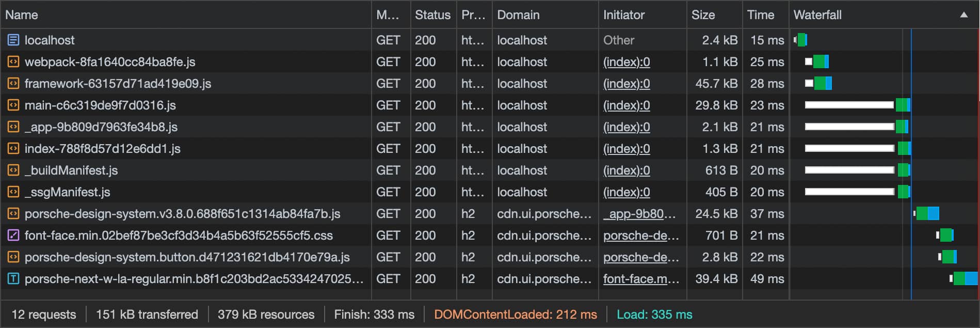The image size is (980, 328).
Task: Click the blue load event line in the waterfall
Action: [x=911, y=155]
